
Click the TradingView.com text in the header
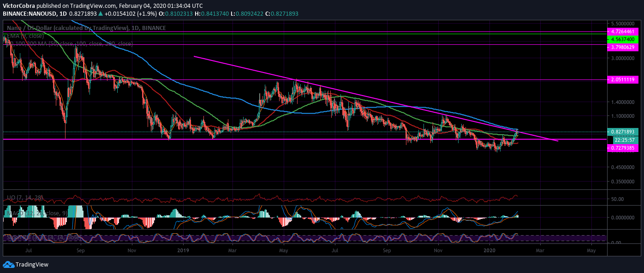tap(93, 6)
